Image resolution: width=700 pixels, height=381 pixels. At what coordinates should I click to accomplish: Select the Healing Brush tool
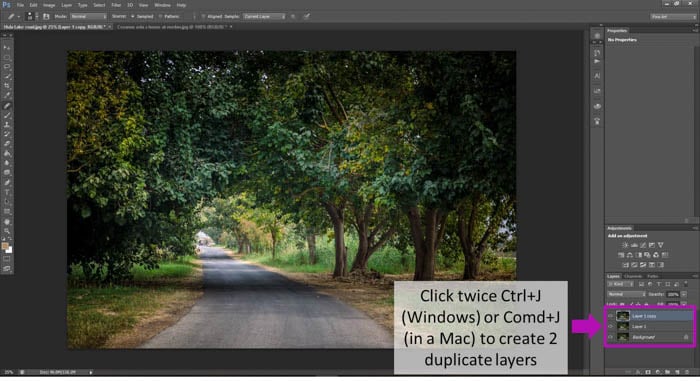[7, 106]
